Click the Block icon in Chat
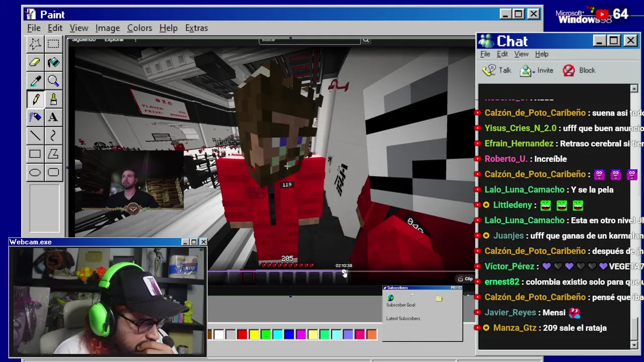This screenshot has width=644, height=362. click(x=569, y=70)
